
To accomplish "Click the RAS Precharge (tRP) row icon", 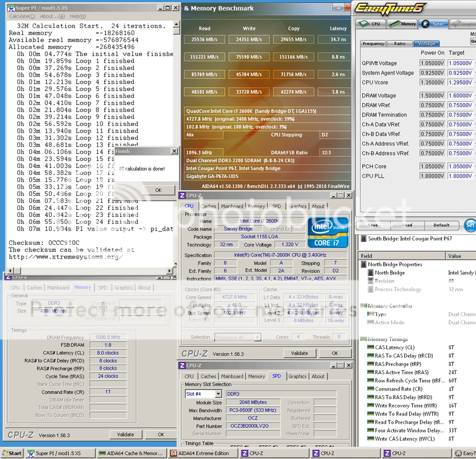I will click(x=370, y=364).
